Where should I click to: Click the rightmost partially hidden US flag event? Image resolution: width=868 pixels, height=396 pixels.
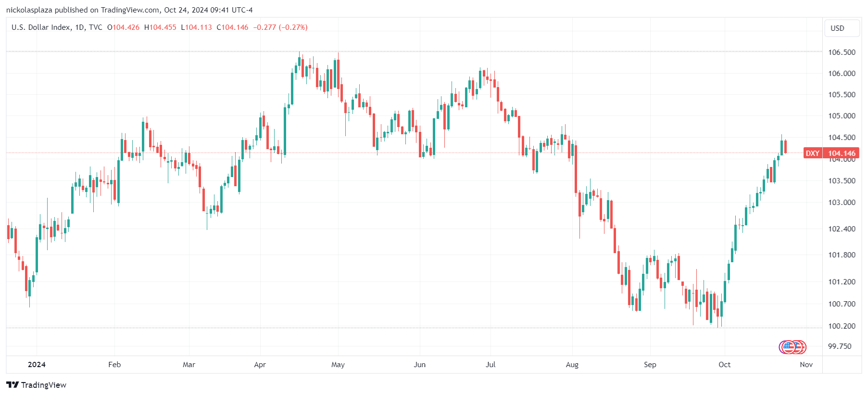tap(802, 347)
